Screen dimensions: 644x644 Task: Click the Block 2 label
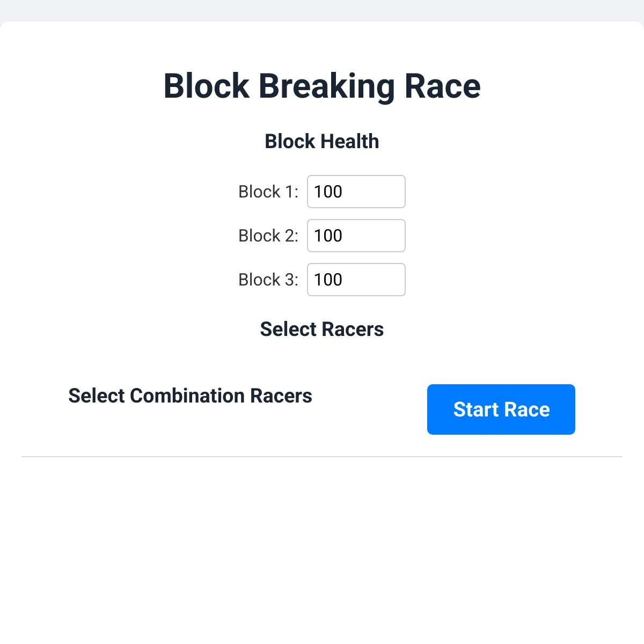[268, 236]
